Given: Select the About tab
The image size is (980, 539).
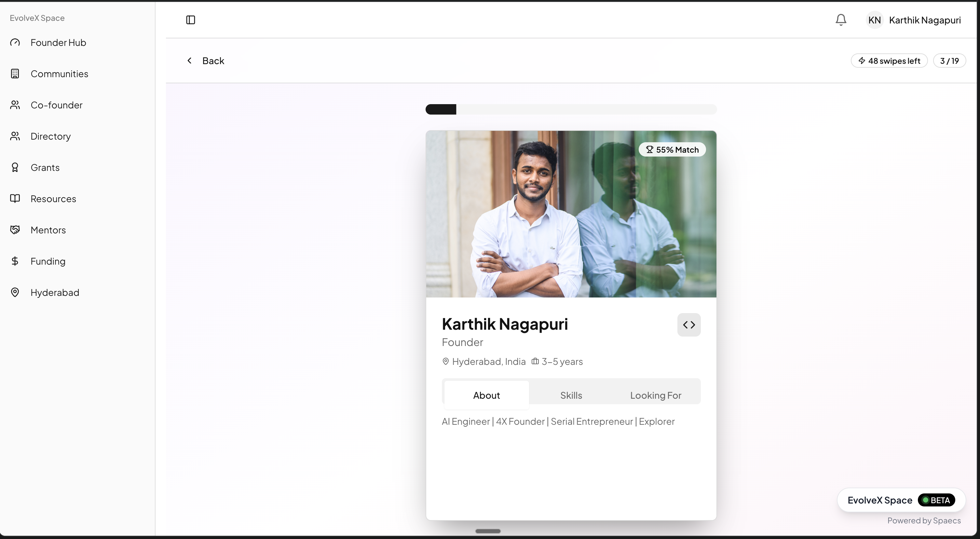Looking at the screenshot, I should coord(486,395).
